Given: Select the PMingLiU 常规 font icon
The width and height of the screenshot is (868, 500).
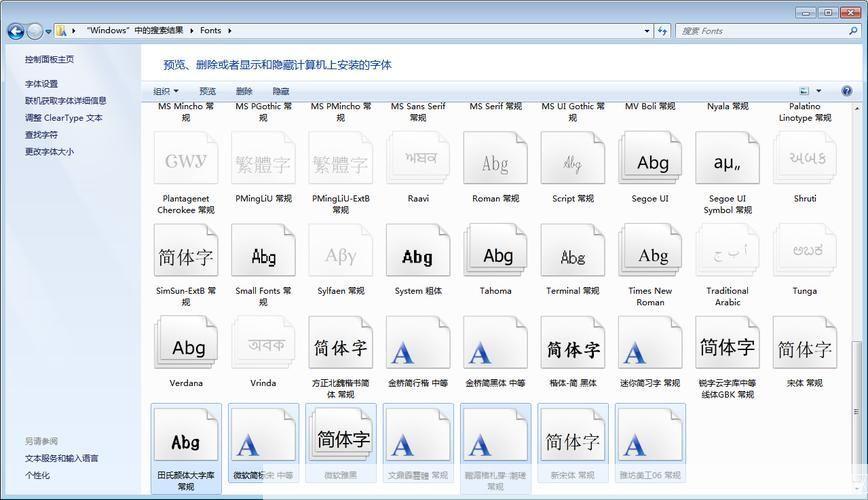Looking at the screenshot, I should tap(264, 158).
